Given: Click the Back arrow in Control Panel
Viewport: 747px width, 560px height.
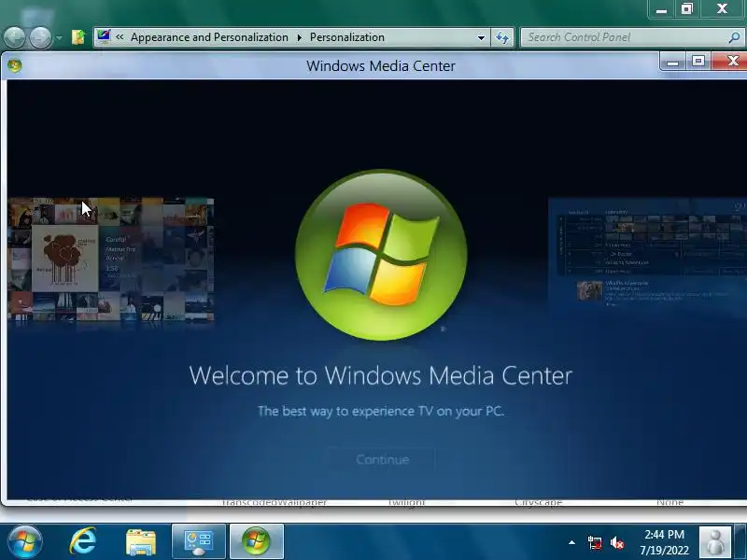Looking at the screenshot, I should (14, 37).
